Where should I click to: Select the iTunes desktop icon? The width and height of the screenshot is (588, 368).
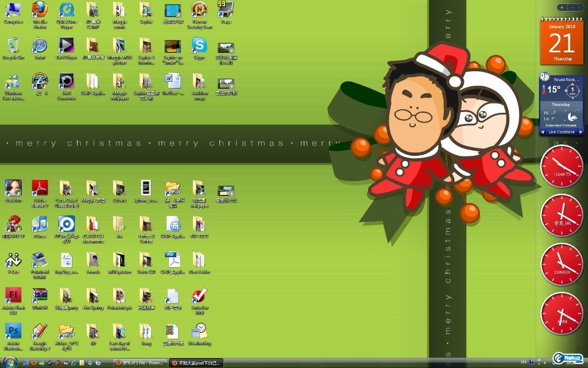[40, 224]
